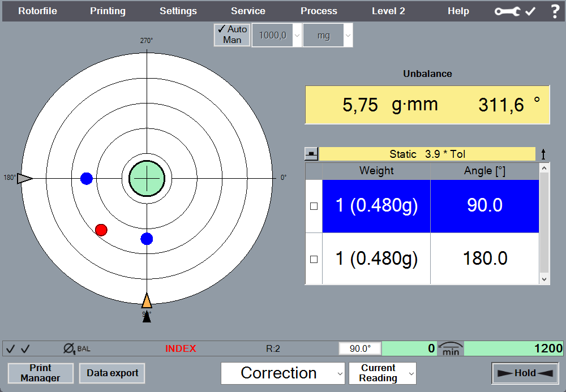Click the 90.0° angle input field

pyautogui.click(x=360, y=348)
